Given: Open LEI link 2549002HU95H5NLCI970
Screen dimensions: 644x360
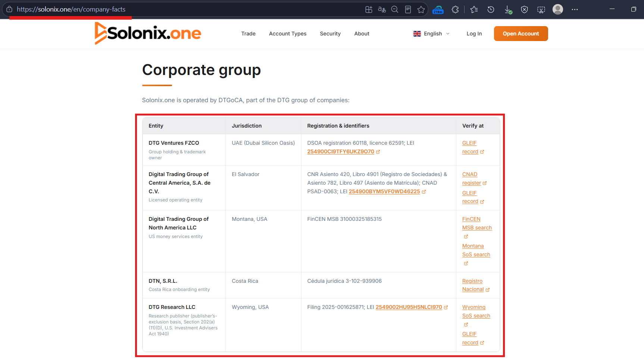Looking at the screenshot, I should [x=409, y=307].
